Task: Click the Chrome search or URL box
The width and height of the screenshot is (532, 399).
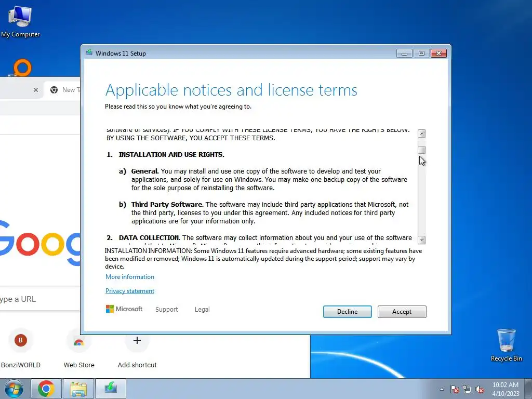Action: click(40, 299)
